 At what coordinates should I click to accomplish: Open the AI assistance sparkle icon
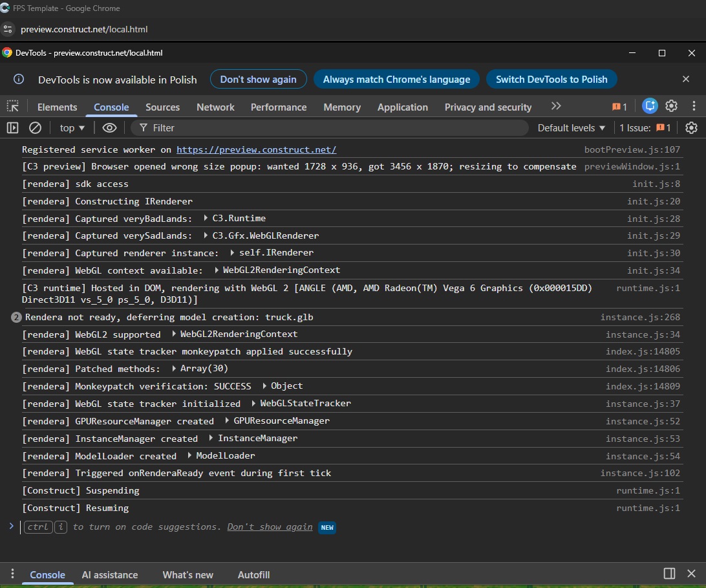click(x=650, y=106)
